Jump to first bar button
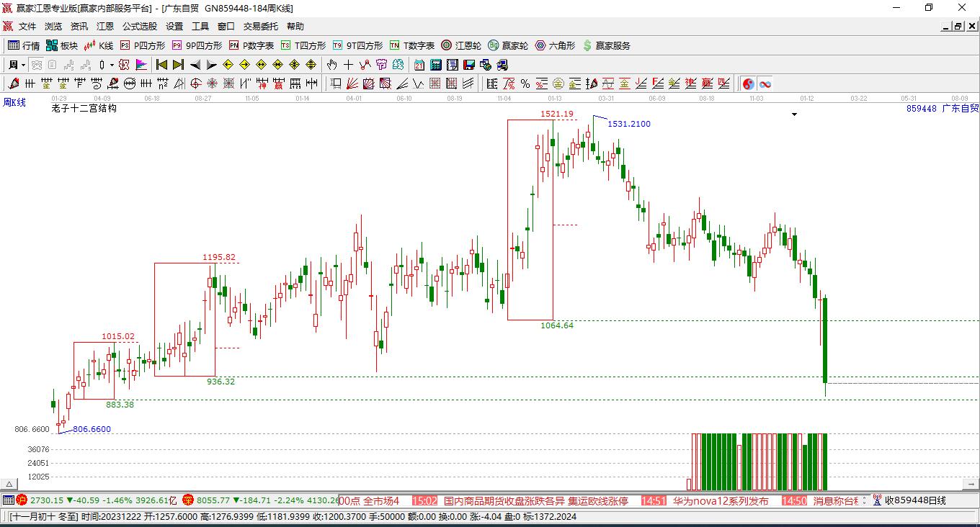This screenshot has width=980, height=527. (x=161, y=64)
